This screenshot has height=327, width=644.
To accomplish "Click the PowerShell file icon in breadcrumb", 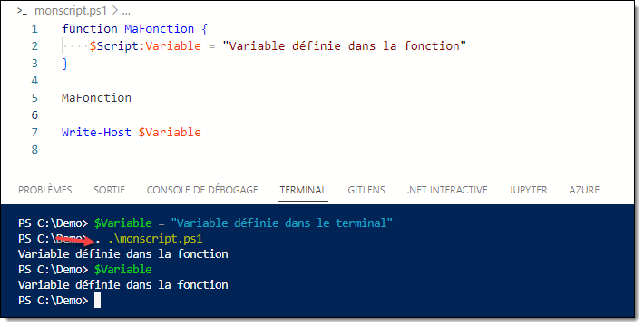I will pyautogui.click(x=22, y=11).
